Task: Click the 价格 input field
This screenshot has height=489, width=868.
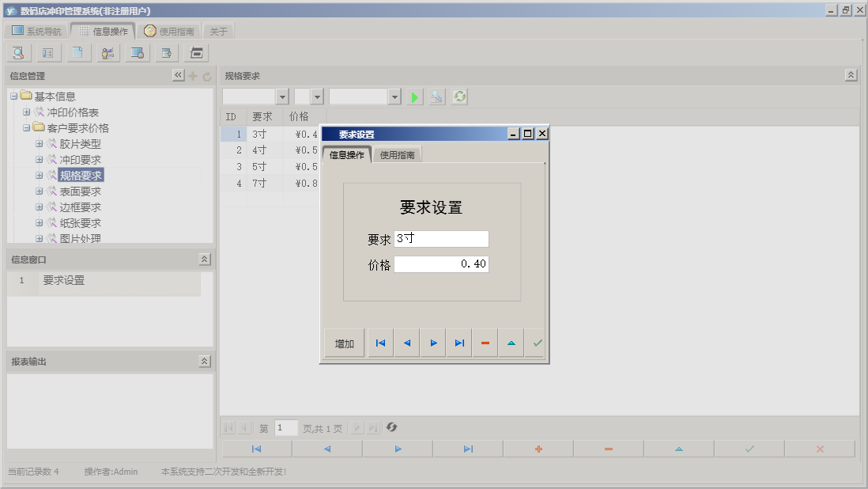Action: pos(441,264)
